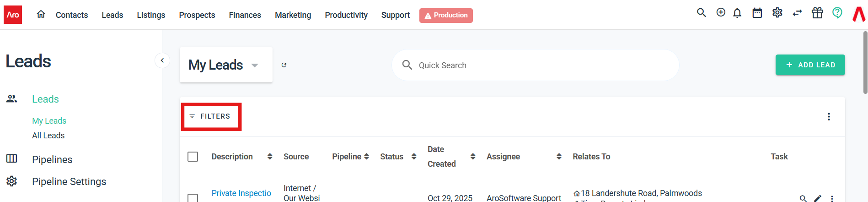Sort leads by Description column
The image size is (868, 202).
pyautogui.click(x=270, y=157)
